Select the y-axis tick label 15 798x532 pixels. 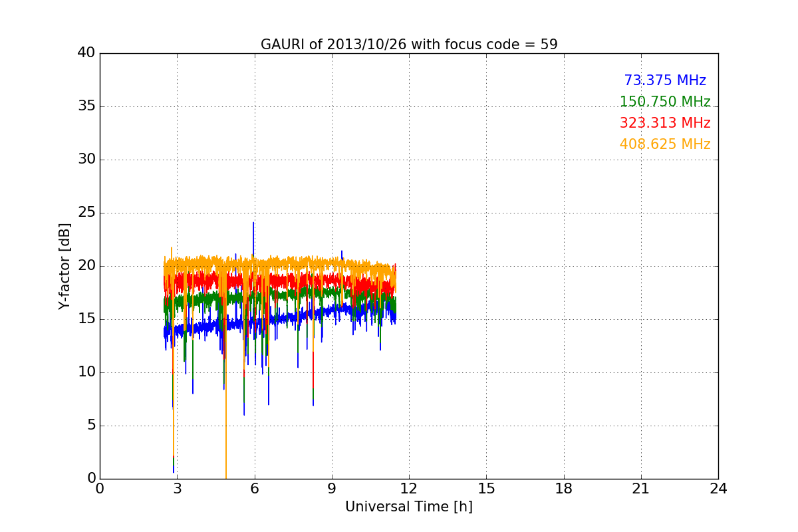click(86, 319)
